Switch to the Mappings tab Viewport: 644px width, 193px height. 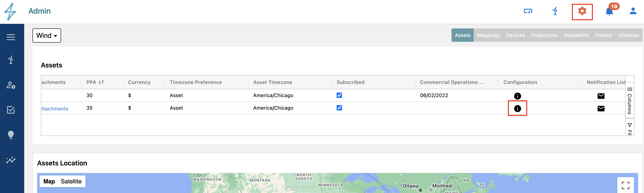pyautogui.click(x=488, y=35)
